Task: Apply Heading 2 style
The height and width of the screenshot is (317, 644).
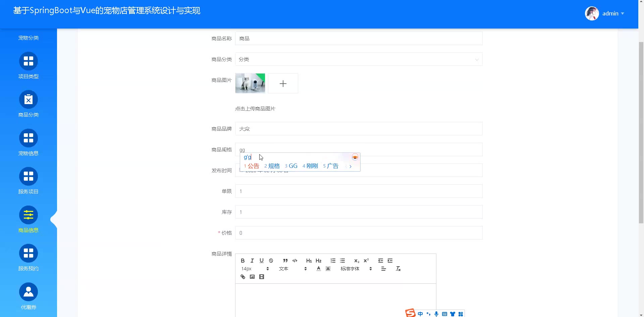Action: coord(319,261)
